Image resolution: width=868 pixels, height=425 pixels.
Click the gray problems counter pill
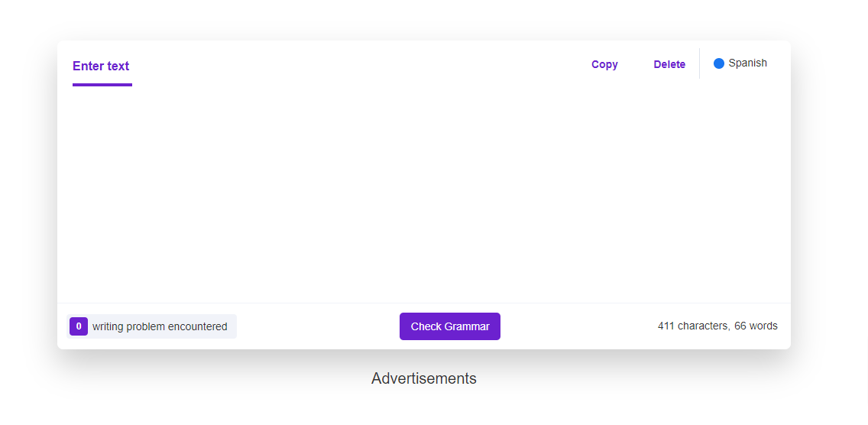(152, 326)
